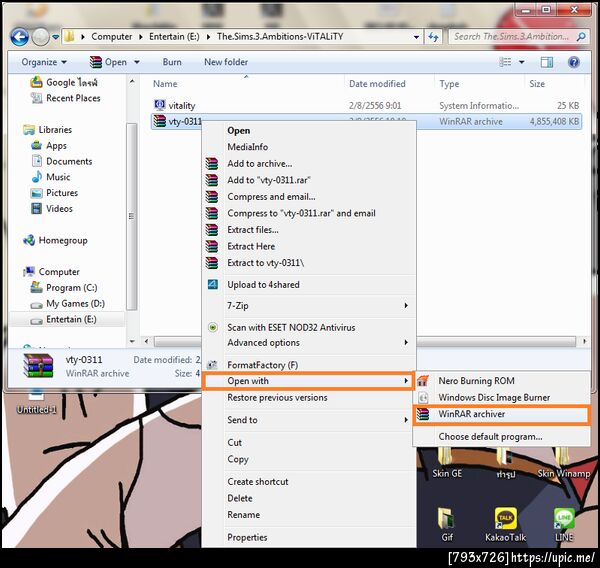Open the Organize dropdown menu
The width and height of the screenshot is (600, 568).
pos(44,62)
